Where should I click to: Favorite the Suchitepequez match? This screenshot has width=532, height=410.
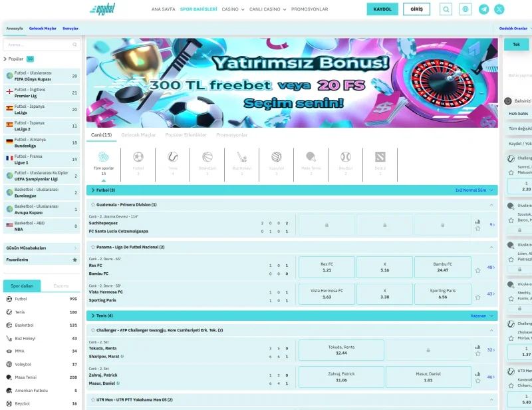(477, 228)
